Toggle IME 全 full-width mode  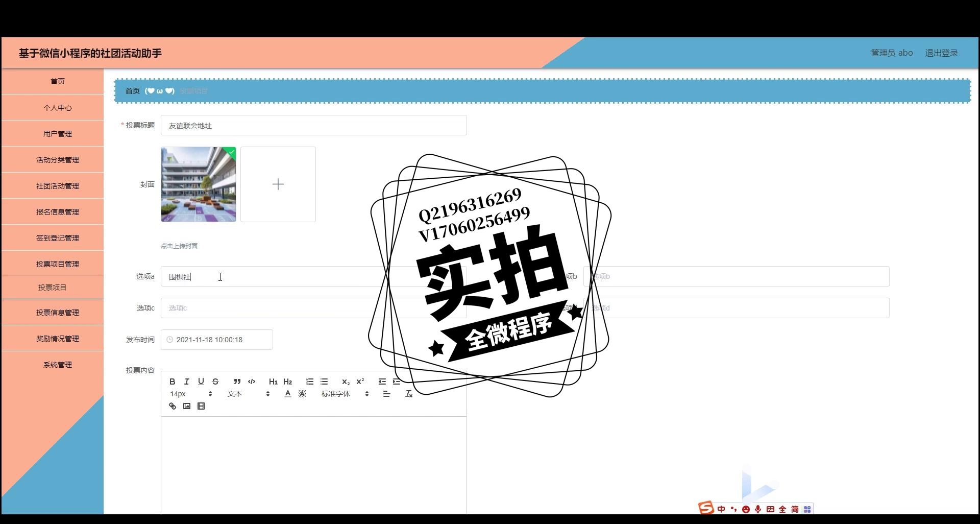[782, 509]
